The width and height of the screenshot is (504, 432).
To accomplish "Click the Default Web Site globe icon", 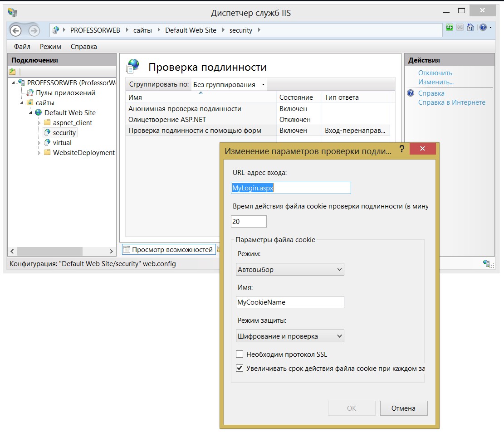I will click(x=39, y=112).
